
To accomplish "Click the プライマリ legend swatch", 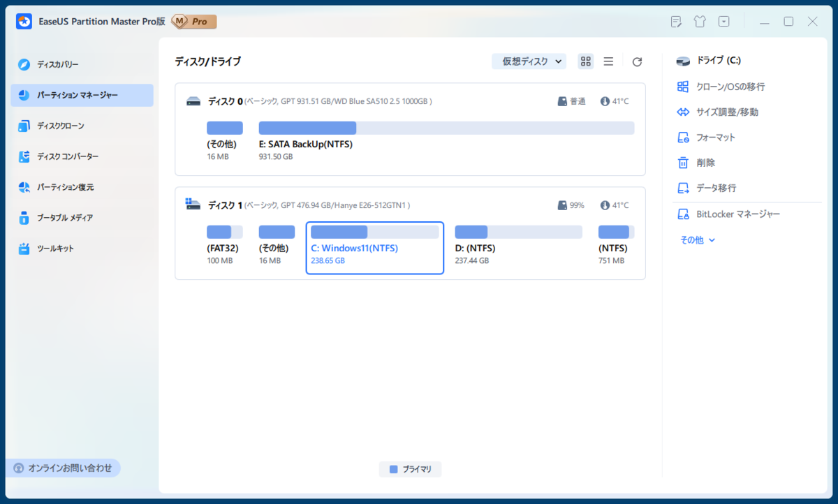I will click(394, 469).
